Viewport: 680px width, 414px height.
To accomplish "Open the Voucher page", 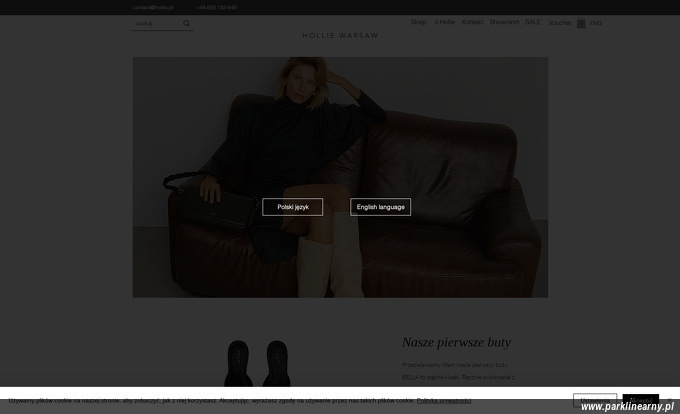I will (559, 23).
